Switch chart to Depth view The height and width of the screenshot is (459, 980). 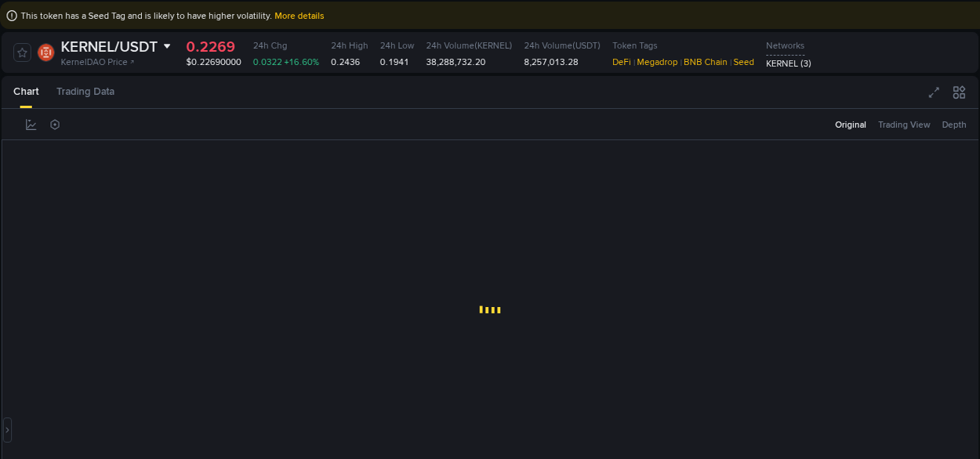click(x=953, y=125)
